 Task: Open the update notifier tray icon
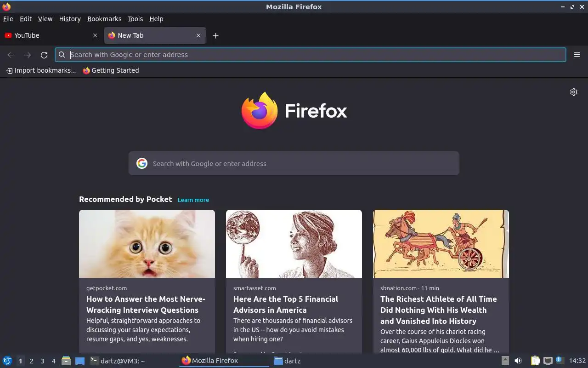pyautogui.click(x=560, y=360)
